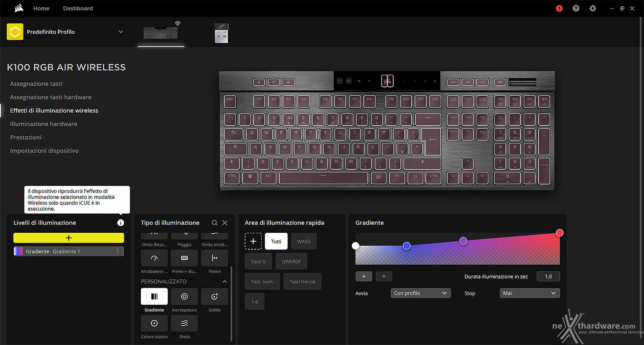This screenshot has height=345, width=644.
Task: Choose the Pioggia effect
Action: (184, 236)
